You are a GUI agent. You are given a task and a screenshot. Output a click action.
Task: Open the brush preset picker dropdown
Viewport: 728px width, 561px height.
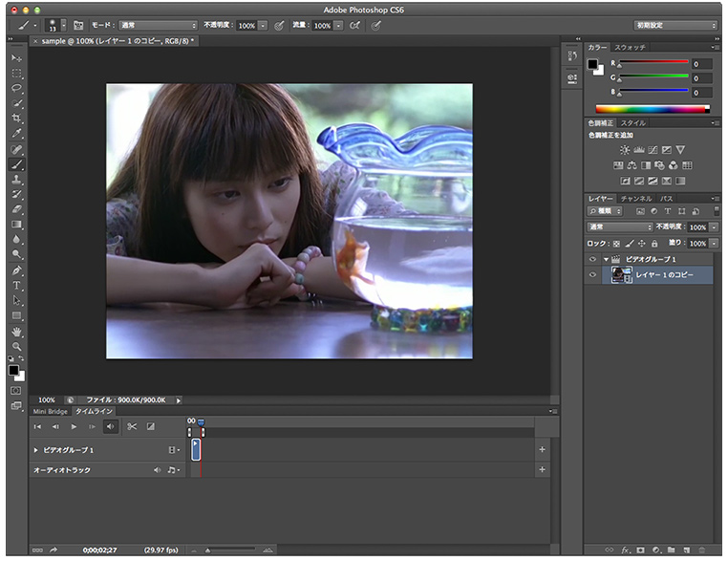coord(64,26)
